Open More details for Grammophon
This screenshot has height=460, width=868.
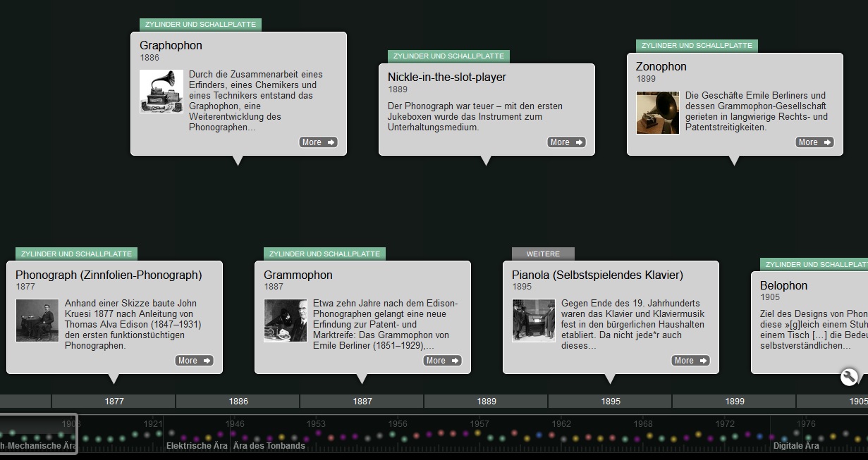click(x=442, y=361)
